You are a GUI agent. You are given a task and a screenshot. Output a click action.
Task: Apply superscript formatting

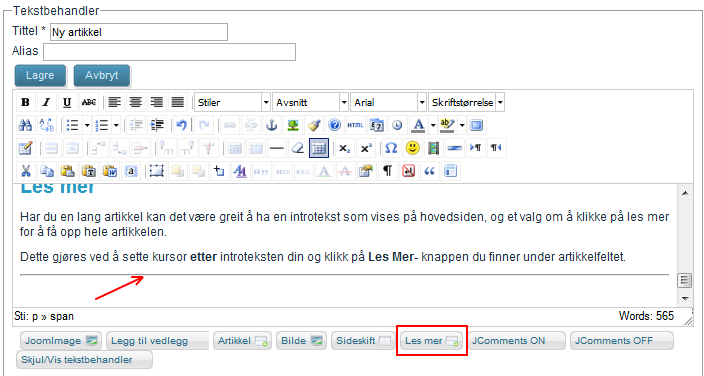[366, 148]
